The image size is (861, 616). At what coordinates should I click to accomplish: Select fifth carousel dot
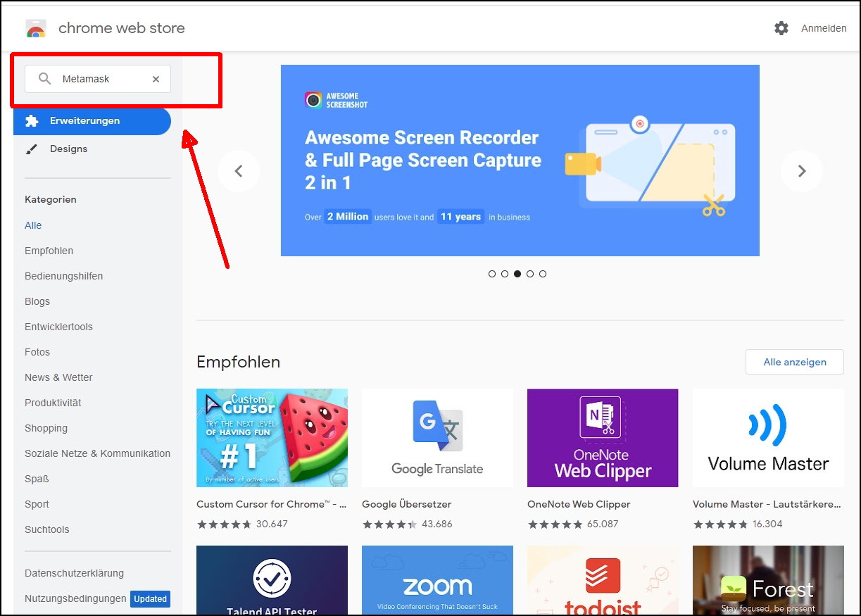[543, 274]
